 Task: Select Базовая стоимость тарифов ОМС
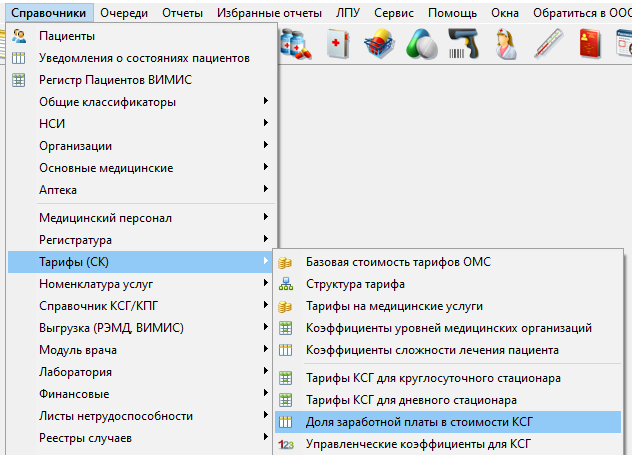click(398, 262)
